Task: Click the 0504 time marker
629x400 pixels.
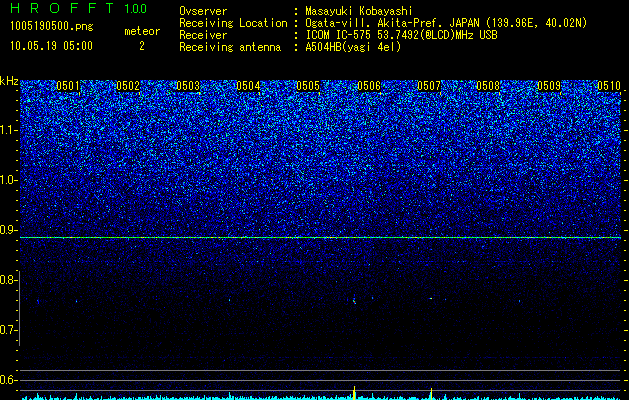Action: [x=248, y=86]
